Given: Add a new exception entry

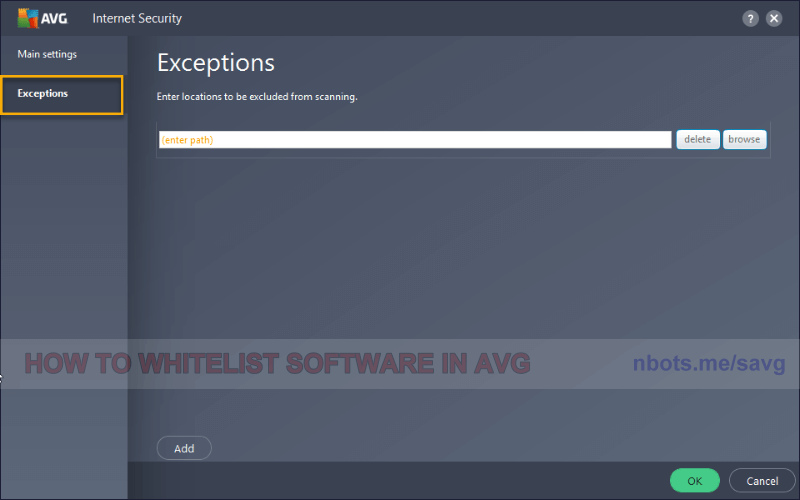Looking at the screenshot, I should [x=184, y=448].
